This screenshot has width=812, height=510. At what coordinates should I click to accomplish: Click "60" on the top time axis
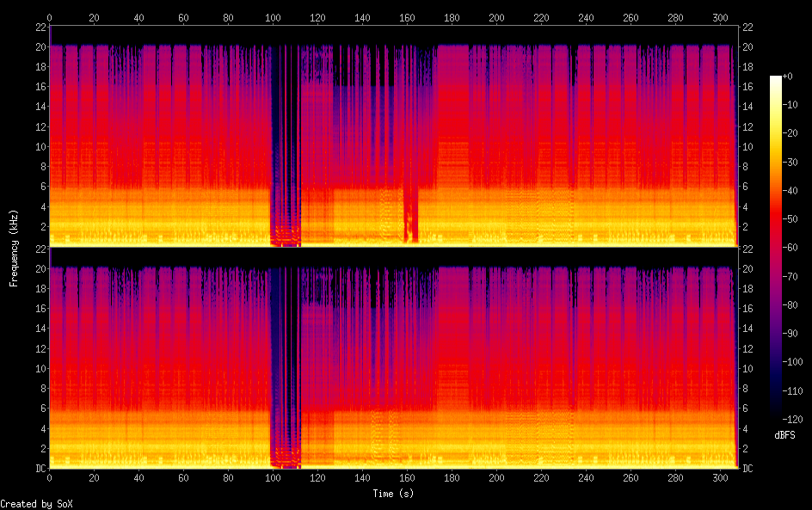pos(183,17)
